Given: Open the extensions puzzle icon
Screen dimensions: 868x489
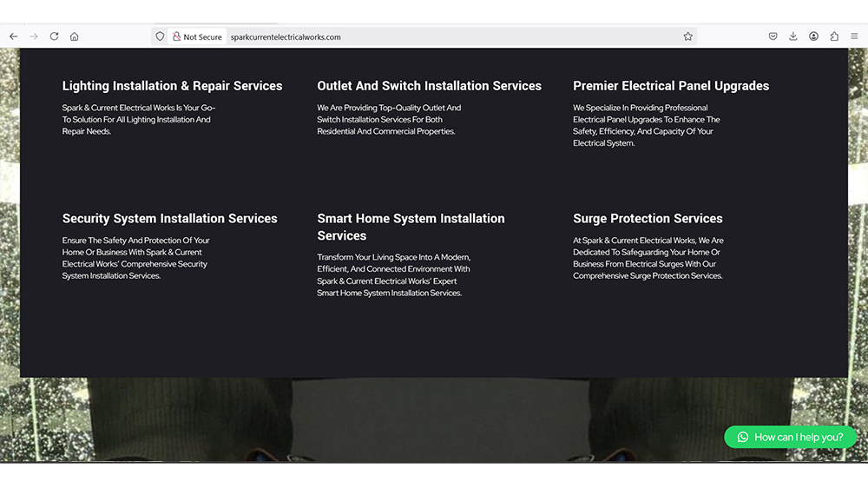Looking at the screenshot, I should point(834,36).
